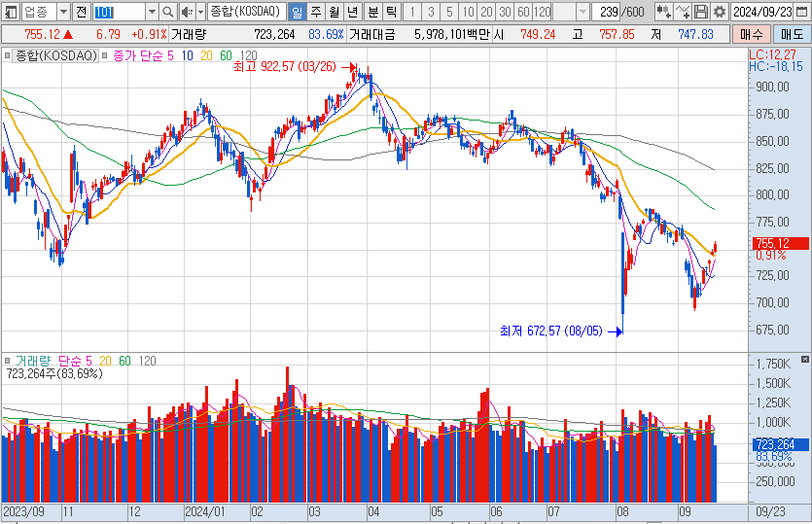This screenshot has height=524, width=812.
Task: Click the 거래량 volume panel label
Action: point(33,361)
